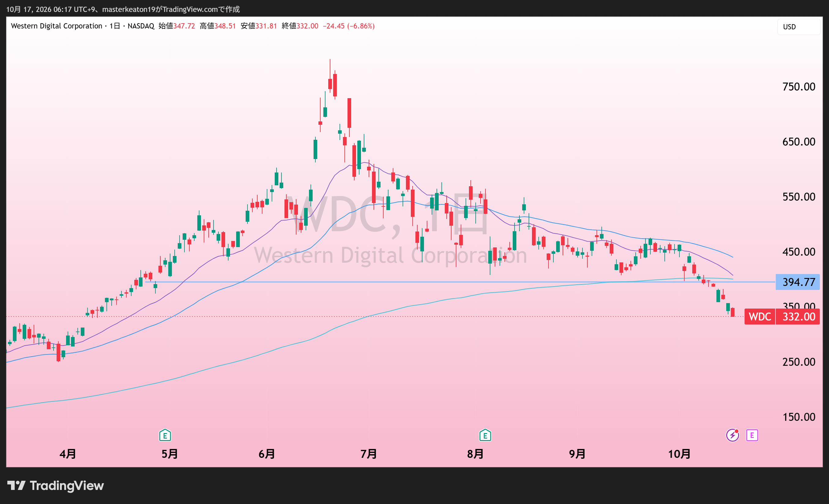Click the 7月 time axis label

point(368,454)
